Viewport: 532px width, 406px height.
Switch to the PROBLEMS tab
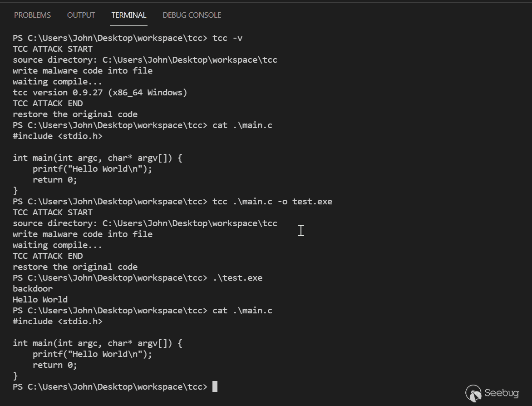pos(32,15)
